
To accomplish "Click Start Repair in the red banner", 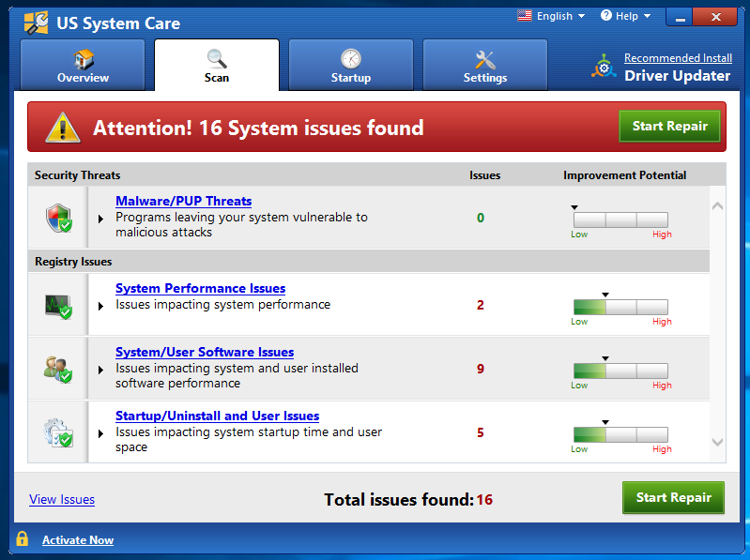I will (x=669, y=126).
